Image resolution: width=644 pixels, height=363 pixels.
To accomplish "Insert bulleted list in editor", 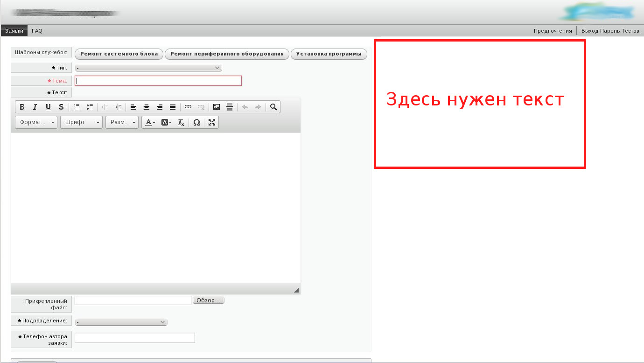I will [90, 107].
